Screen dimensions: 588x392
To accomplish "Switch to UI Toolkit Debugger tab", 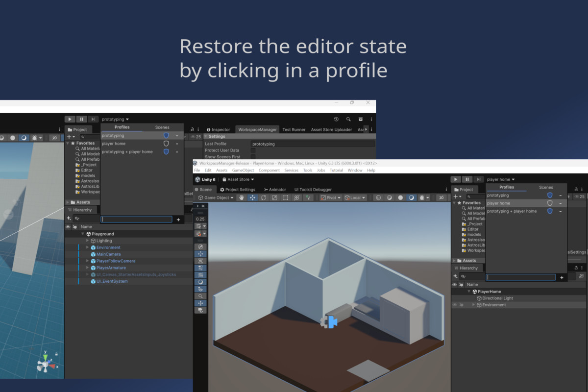I will (x=313, y=190).
